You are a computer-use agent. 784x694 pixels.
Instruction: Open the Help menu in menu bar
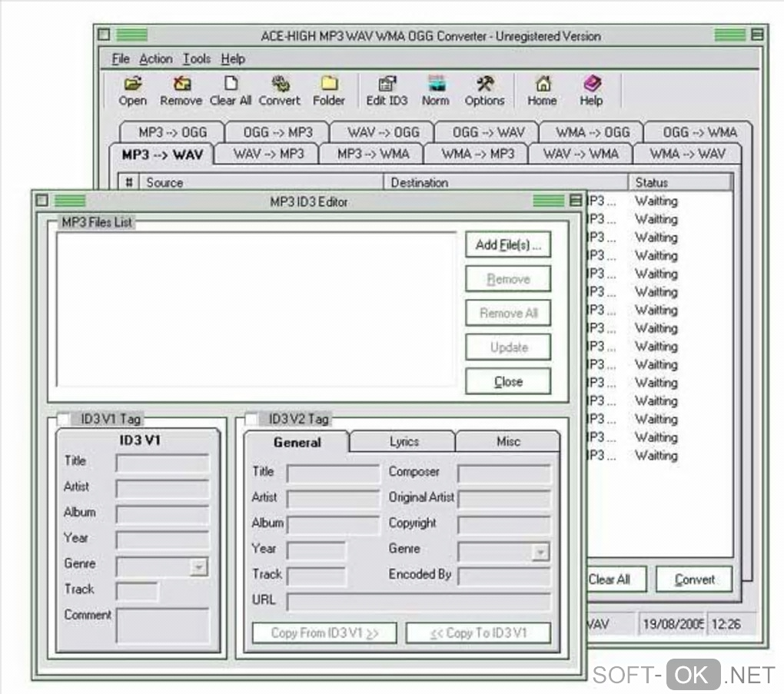coord(233,59)
